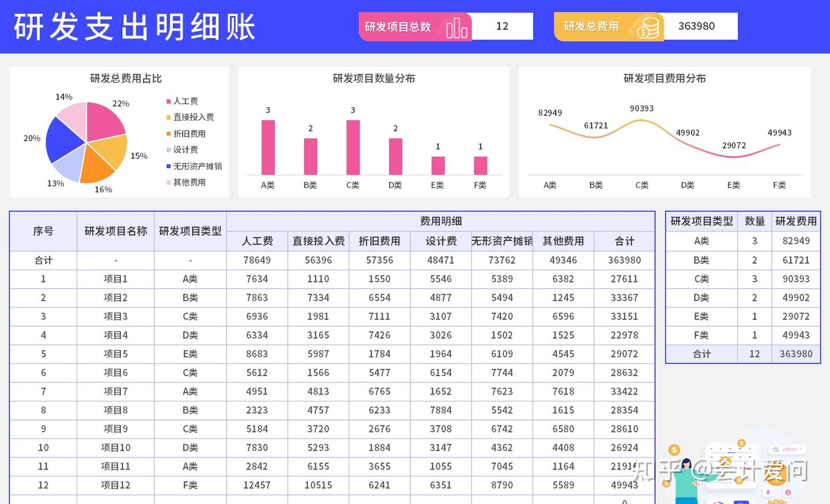The image size is (830, 504).
Task: Select the A类 row in summary table
Action: pyautogui.click(x=743, y=241)
